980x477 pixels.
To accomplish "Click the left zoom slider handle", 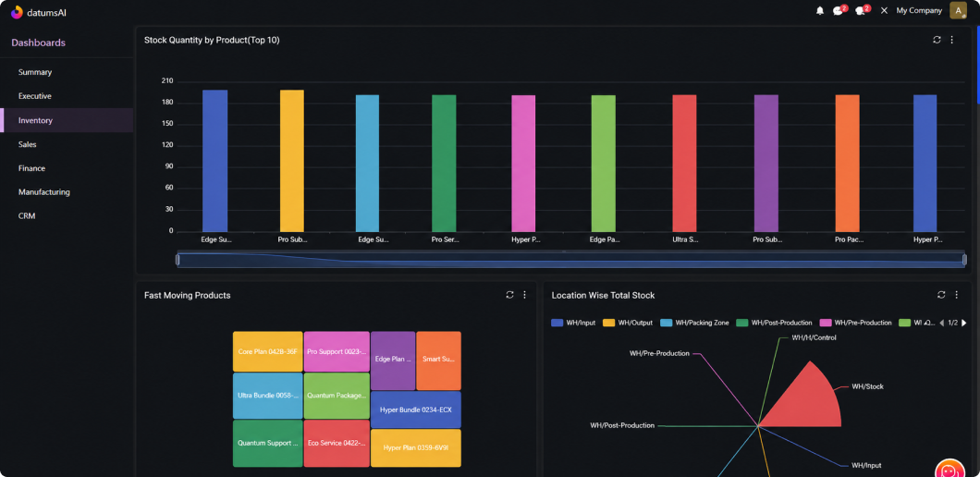I will pos(178,259).
